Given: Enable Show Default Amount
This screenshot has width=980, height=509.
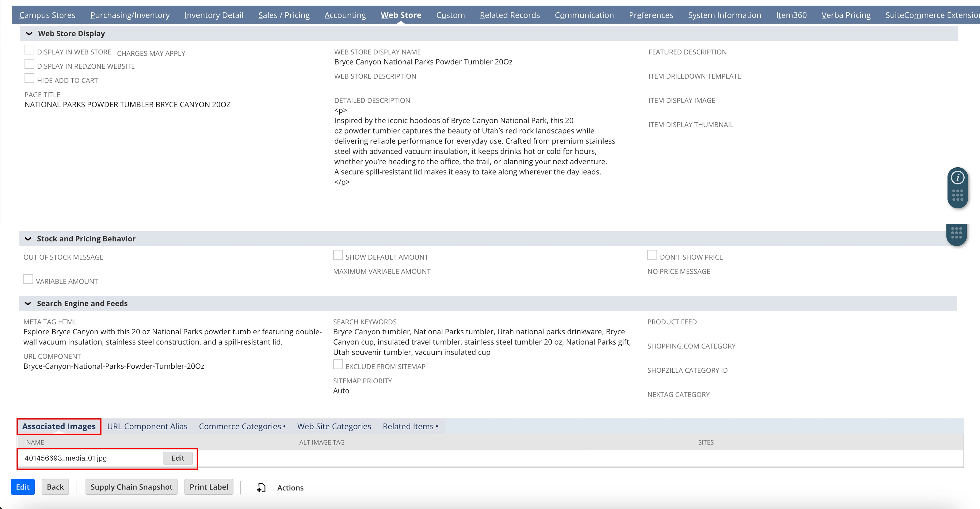Looking at the screenshot, I should [x=338, y=255].
